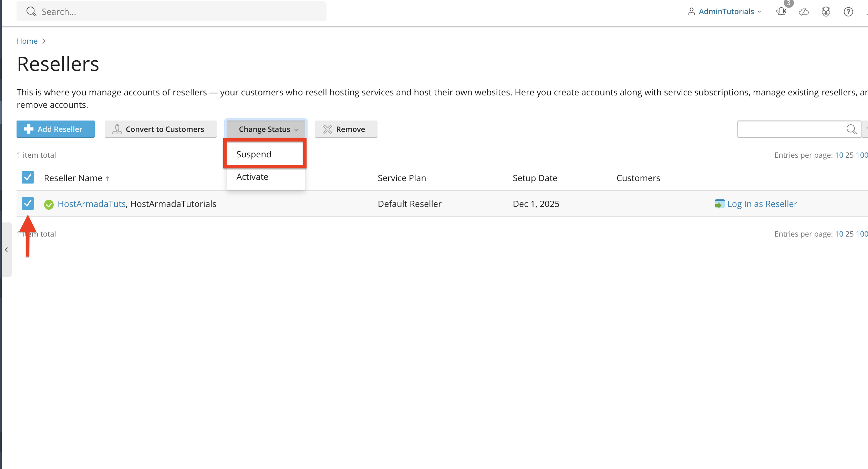Click the Convert to Customers button
This screenshot has width=868, height=469.
coord(161,129)
